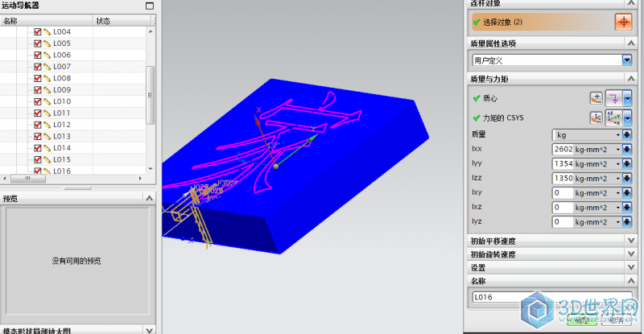Click the Iyy value field 1354
The image size is (644, 334).
click(x=563, y=164)
